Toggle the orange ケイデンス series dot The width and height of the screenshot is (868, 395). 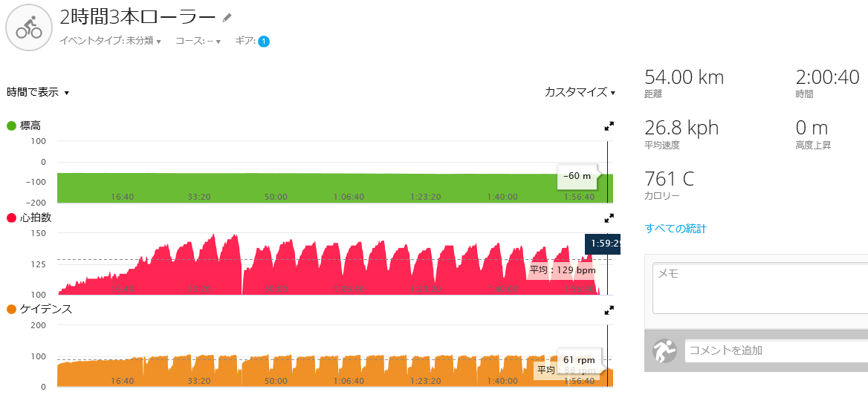coord(12,310)
